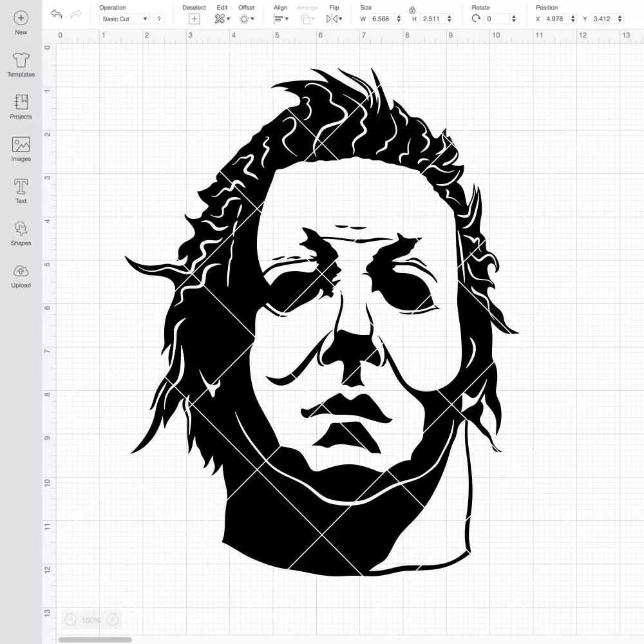Select the black mask silhouette on canvas

[x=321, y=322]
